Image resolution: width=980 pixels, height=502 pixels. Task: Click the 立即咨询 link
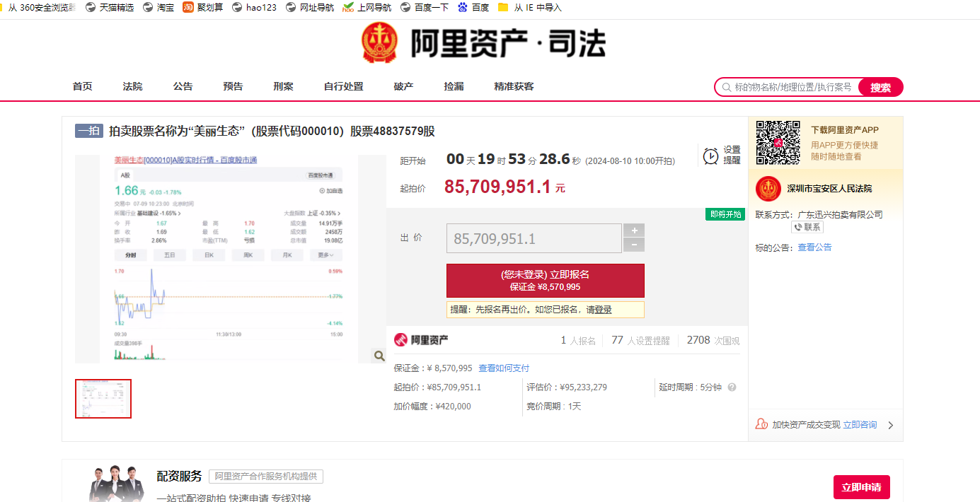coord(860,425)
